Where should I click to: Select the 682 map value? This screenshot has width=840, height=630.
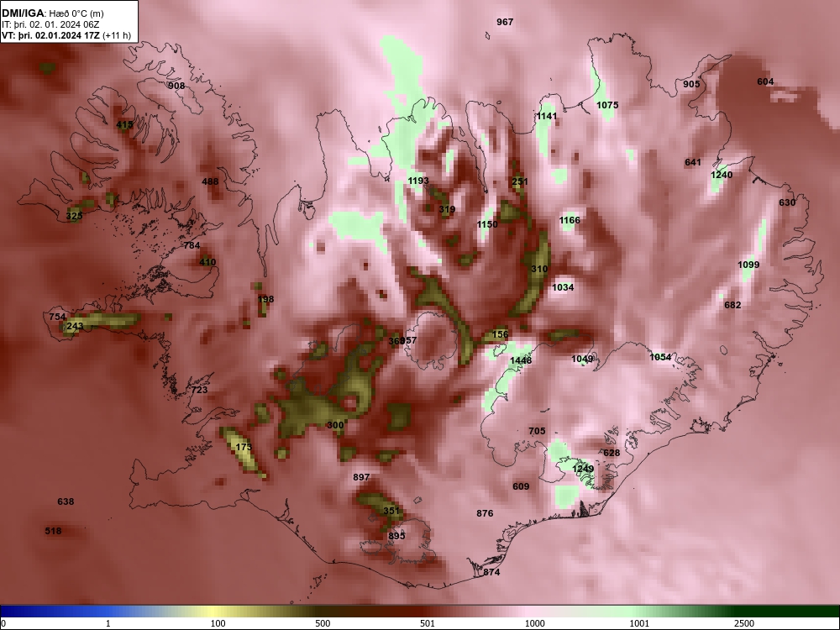(732, 306)
